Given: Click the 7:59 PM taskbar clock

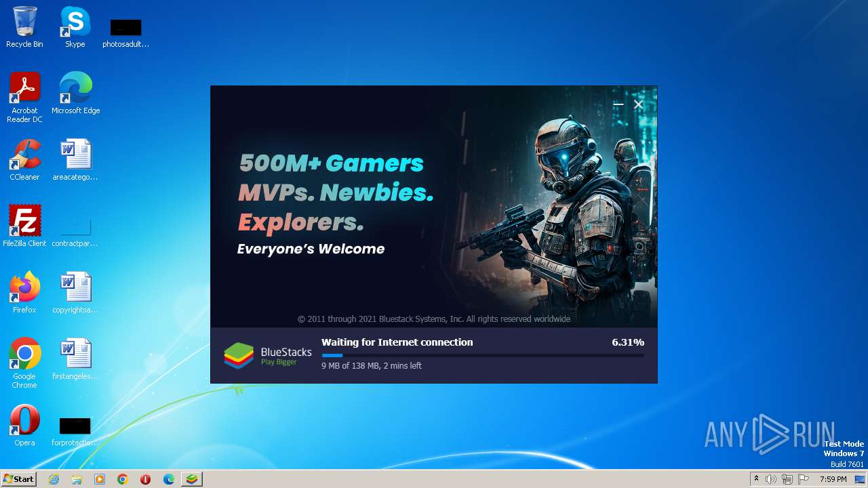Looking at the screenshot, I should 833,479.
